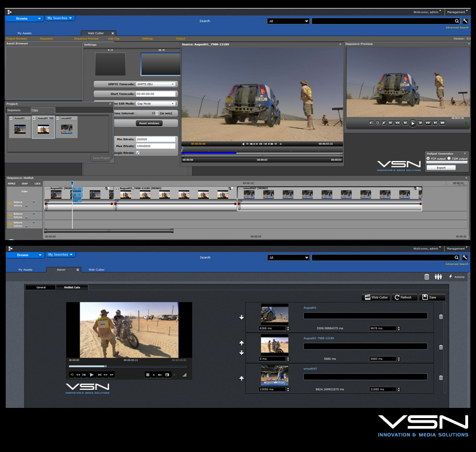The height and width of the screenshot is (452, 476).
Task: Open the wrench settings icon at top right
Action: [x=465, y=21]
